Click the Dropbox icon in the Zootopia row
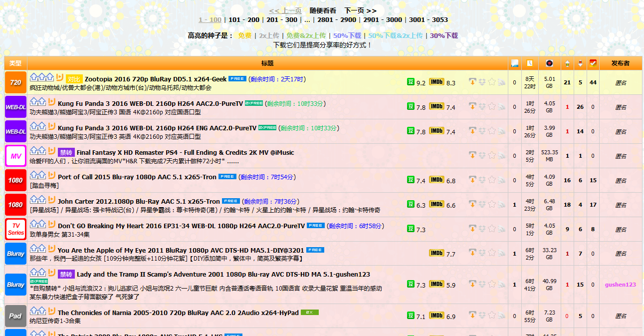Screen dimensions: 644x336 482,82
